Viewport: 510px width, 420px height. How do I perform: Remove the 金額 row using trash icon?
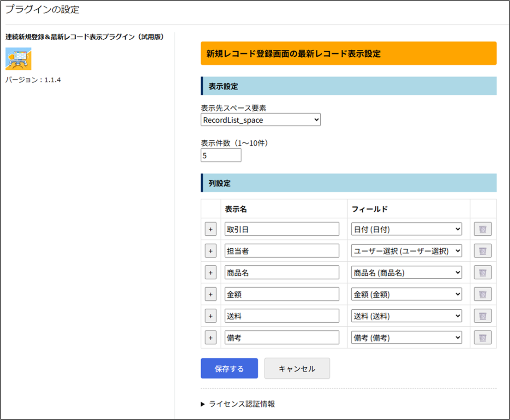click(482, 294)
